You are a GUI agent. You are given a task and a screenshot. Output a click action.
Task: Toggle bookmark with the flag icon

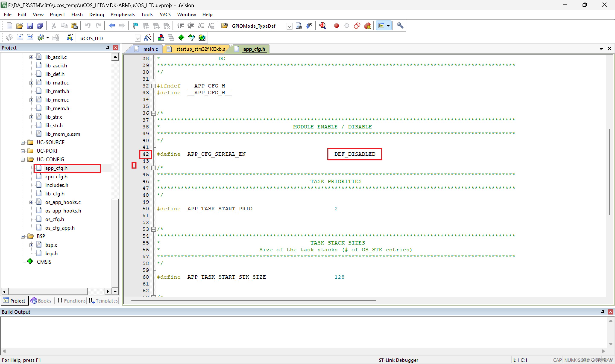[135, 26]
